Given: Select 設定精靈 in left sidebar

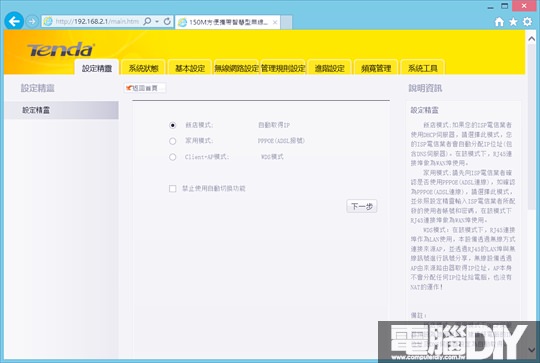Looking at the screenshot, I should 62,110.
